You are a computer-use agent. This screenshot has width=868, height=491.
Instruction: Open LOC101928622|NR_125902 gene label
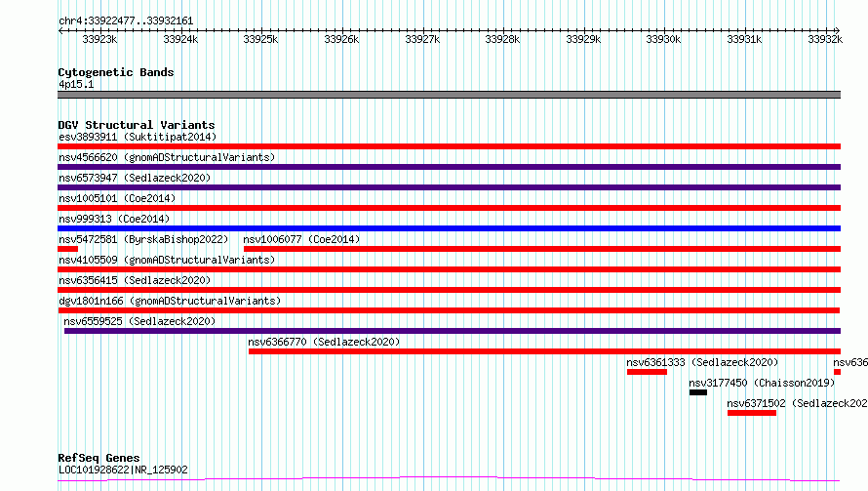(x=124, y=470)
